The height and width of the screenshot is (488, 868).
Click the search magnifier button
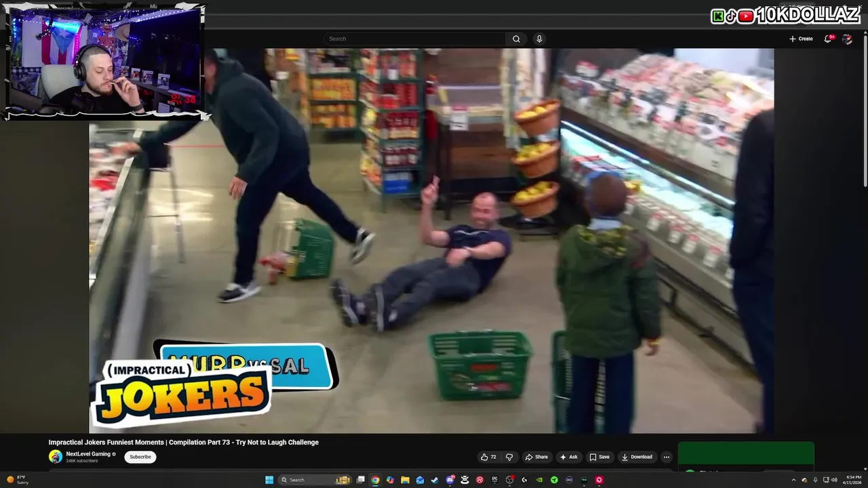tap(516, 39)
